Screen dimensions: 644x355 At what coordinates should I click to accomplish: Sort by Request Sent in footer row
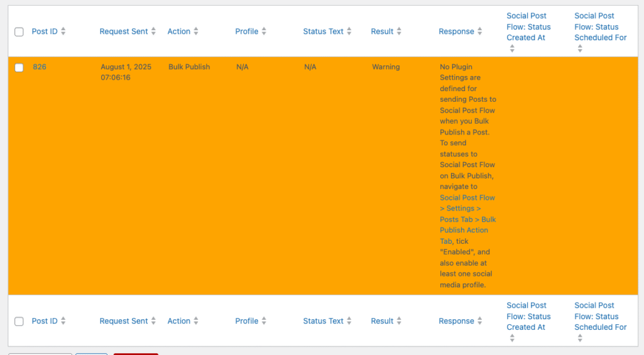(124, 321)
